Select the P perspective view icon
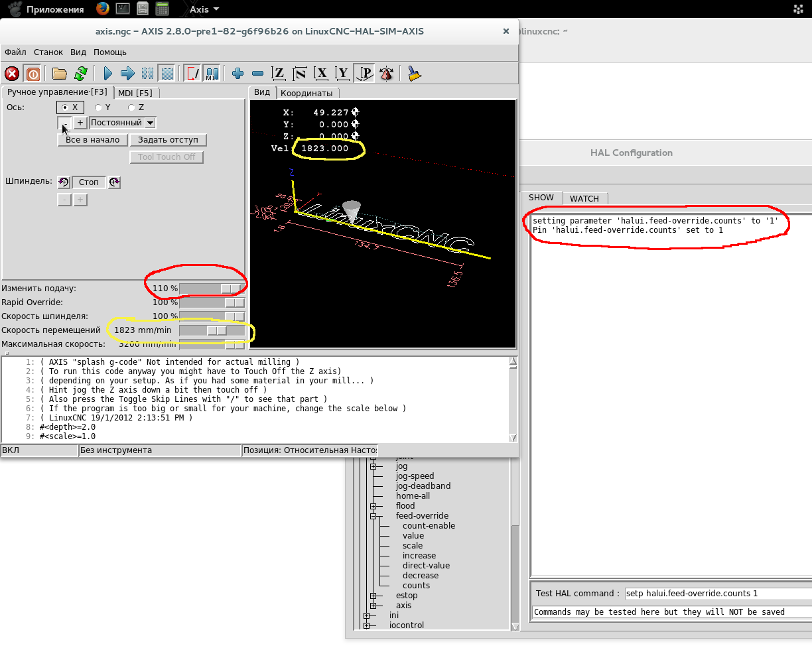The height and width of the screenshot is (648, 812). click(x=364, y=74)
